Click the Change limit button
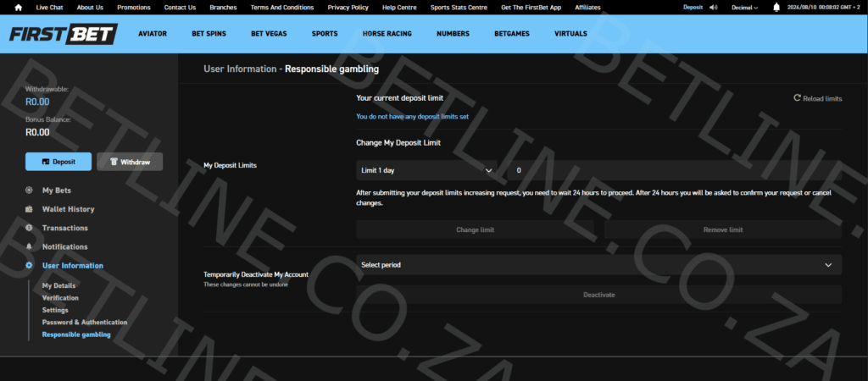This screenshot has width=868, height=381. click(x=475, y=229)
